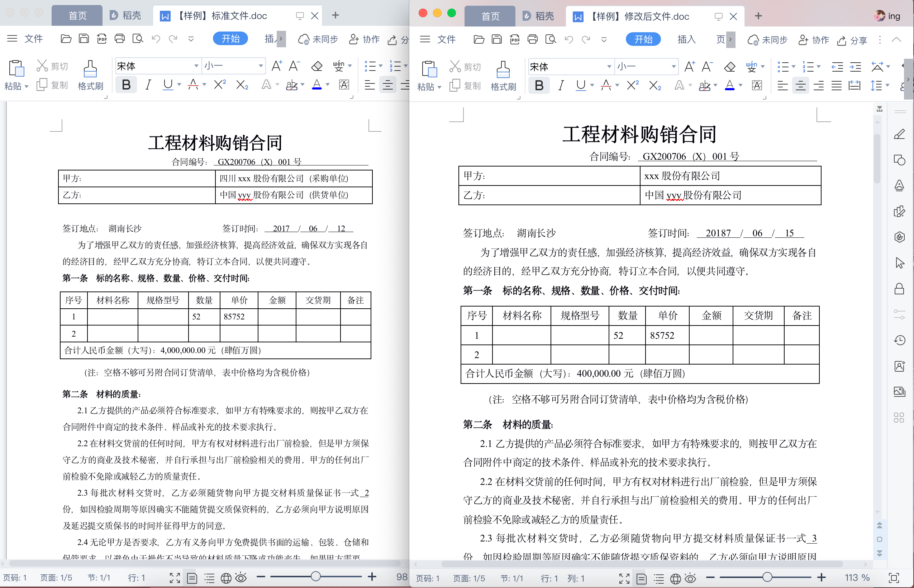Click export to PDF icon in left window
Screen dimensions: 914x588
point(102,39)
